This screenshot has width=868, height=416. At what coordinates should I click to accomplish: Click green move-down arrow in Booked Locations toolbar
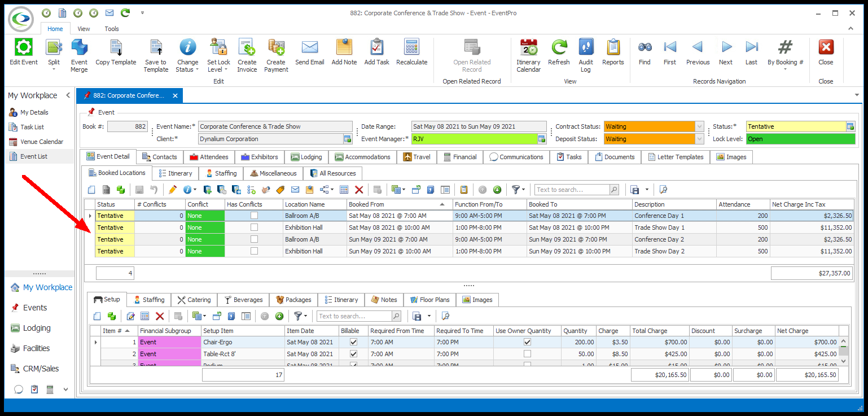click(x=497, y=190)
